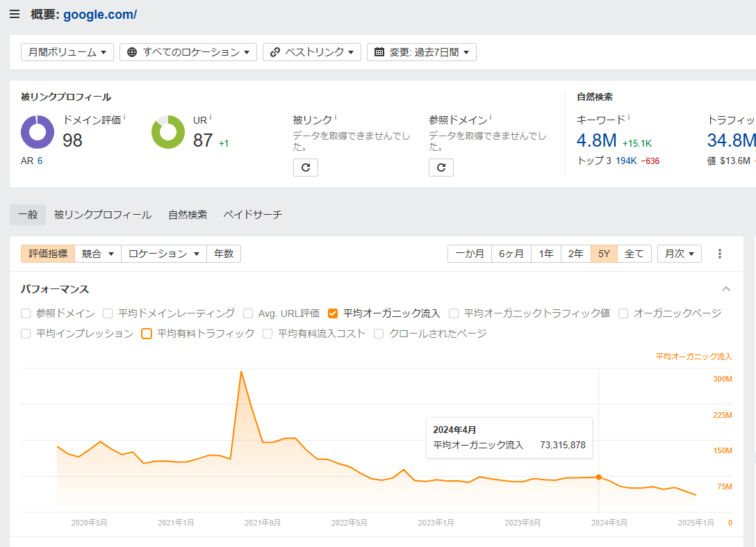Click the purple domain rating donut chart

coord(38,131)
